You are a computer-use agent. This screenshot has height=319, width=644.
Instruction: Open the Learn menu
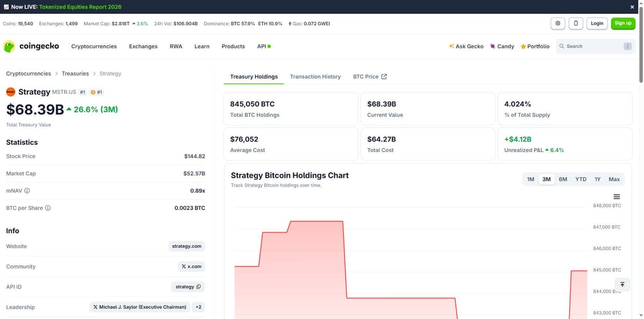pos(202,47)
